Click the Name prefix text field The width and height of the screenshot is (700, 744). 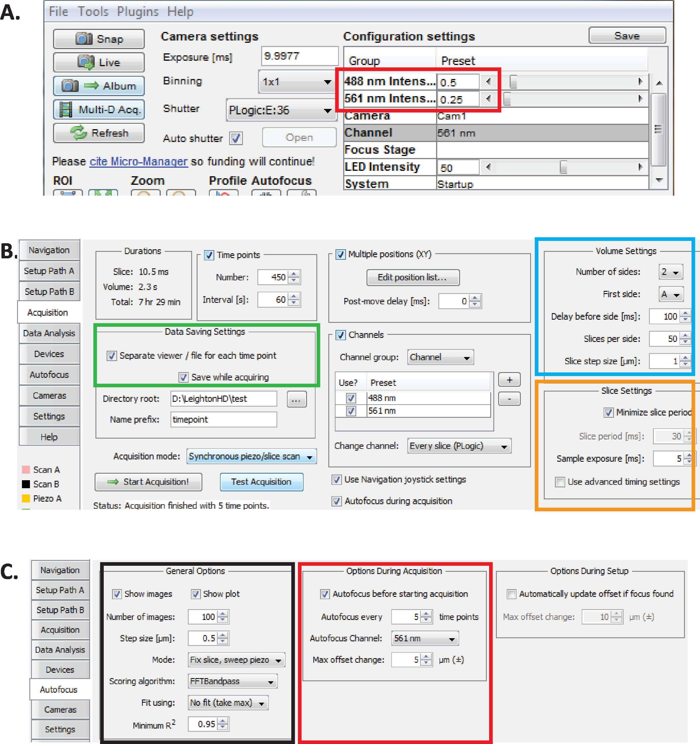[x=224, y=419]
